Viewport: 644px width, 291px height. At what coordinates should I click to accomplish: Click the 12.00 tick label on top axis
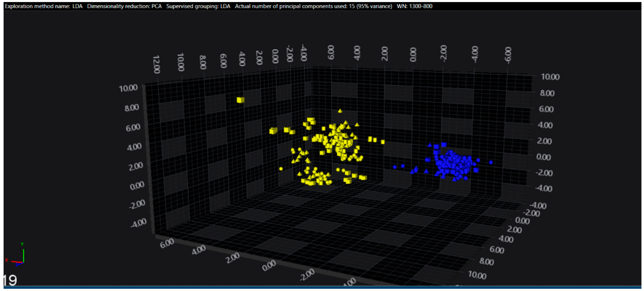click(x=156, y=64)
